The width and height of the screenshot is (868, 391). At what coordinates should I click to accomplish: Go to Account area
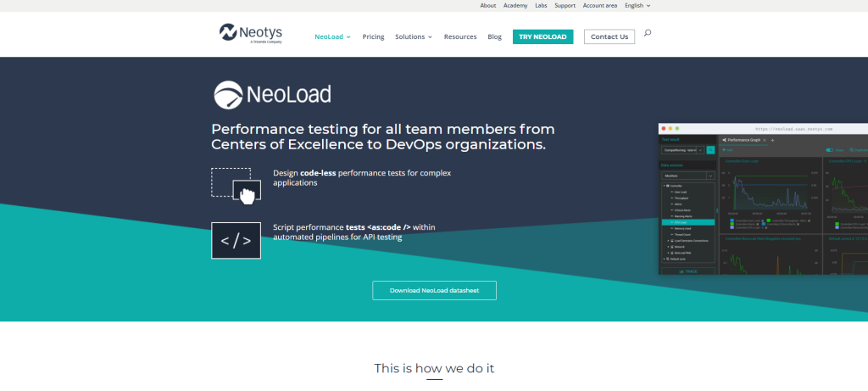tap(599, 6)
